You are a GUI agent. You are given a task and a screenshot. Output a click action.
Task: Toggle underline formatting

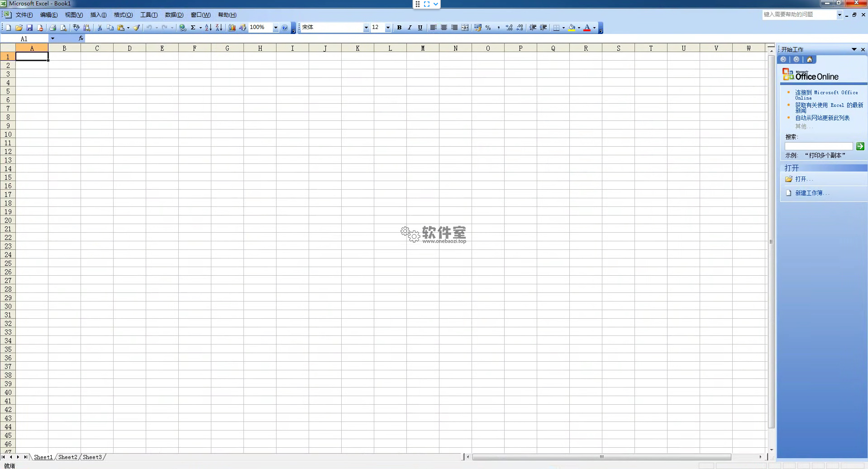click(x=420, y=28)
